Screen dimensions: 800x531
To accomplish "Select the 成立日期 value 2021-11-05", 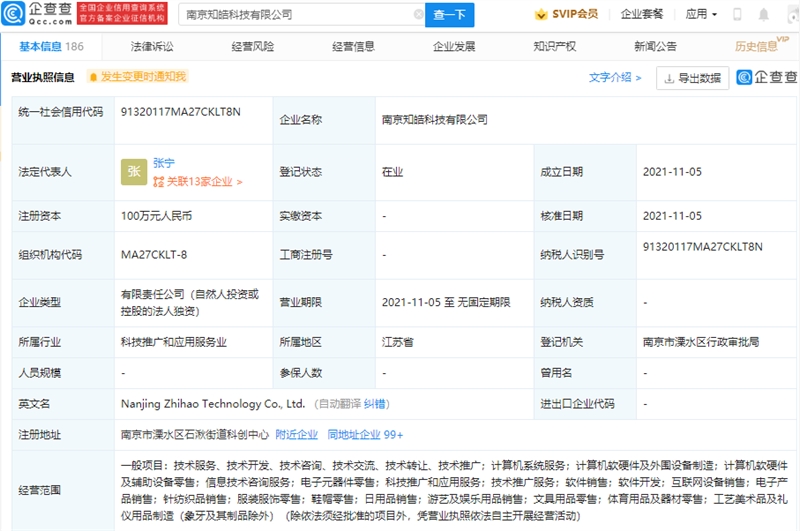I will [672, 172].
